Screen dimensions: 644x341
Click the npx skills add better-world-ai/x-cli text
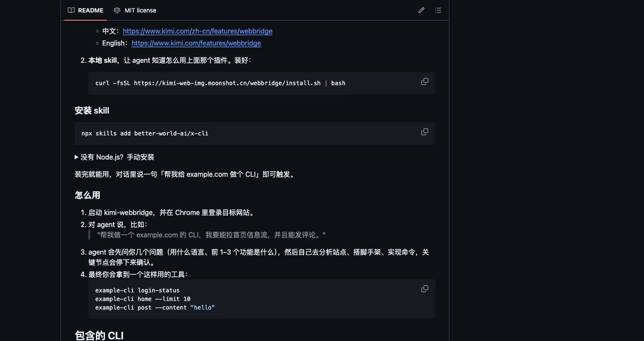coord(145,133)
